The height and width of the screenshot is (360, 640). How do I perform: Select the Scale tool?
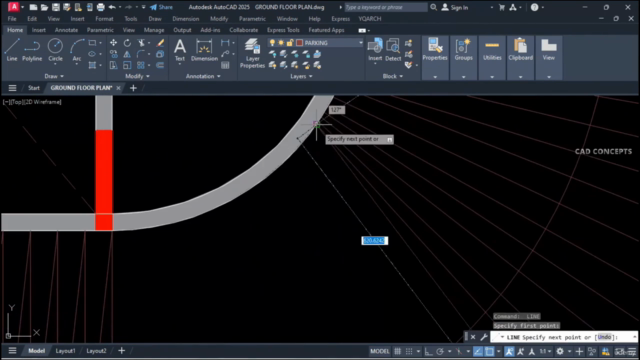127,65
